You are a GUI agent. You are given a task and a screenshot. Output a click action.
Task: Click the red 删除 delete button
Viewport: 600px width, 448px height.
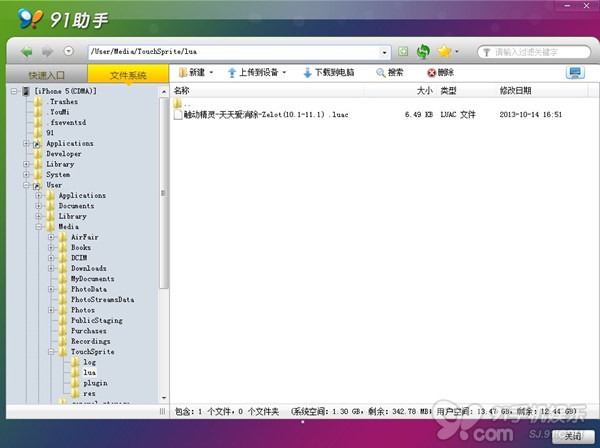coord(440,73)
